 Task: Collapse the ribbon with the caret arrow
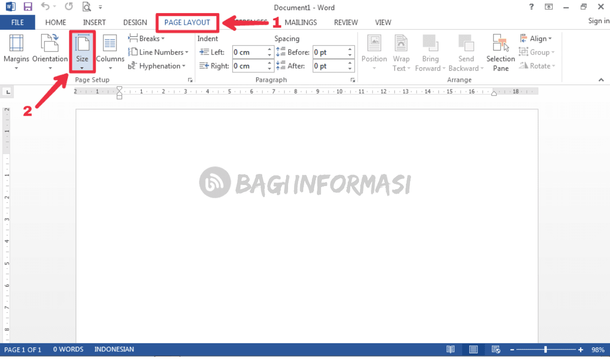click(x=601, y=80)
